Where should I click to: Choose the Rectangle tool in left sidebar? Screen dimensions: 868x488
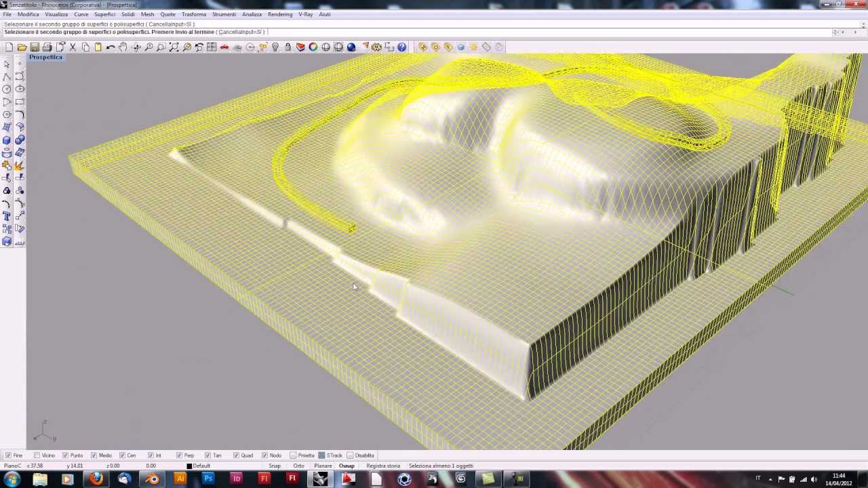point(20,102)
